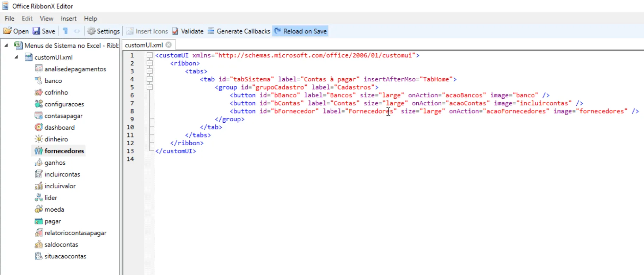This screenshot has height=275, width=644.
Task: Click line number 14 in the gutter
Action: pos(130,159)
